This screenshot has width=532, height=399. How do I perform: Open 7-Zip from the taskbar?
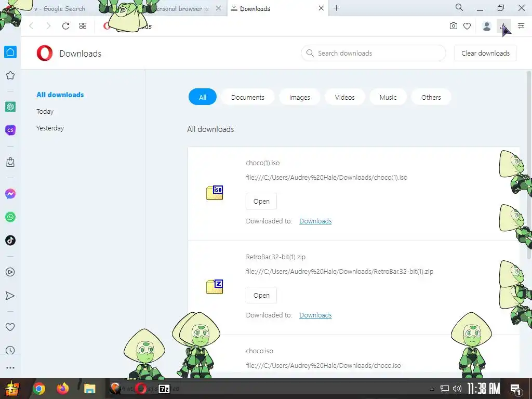[164, 389]
